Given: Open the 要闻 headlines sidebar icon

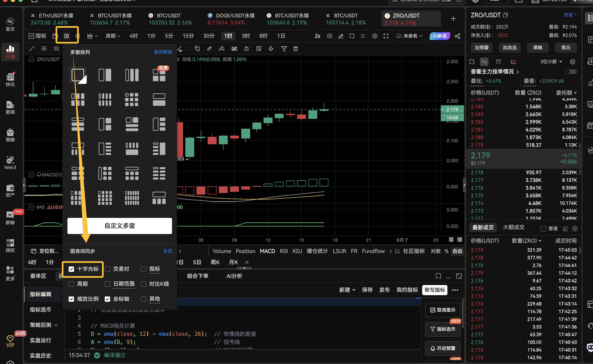Looking at the screenshot, I should click(10, 107).
